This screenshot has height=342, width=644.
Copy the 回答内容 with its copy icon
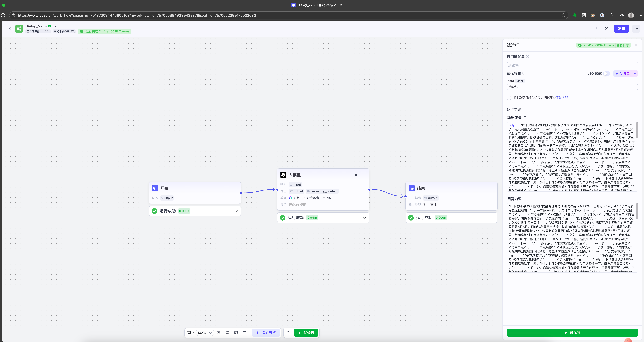point(525,199)
